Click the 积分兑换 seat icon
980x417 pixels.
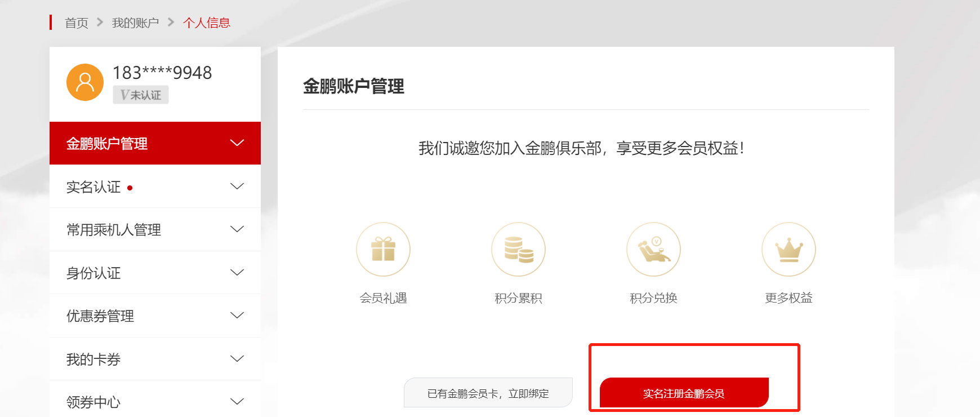[x=653, y=249]
